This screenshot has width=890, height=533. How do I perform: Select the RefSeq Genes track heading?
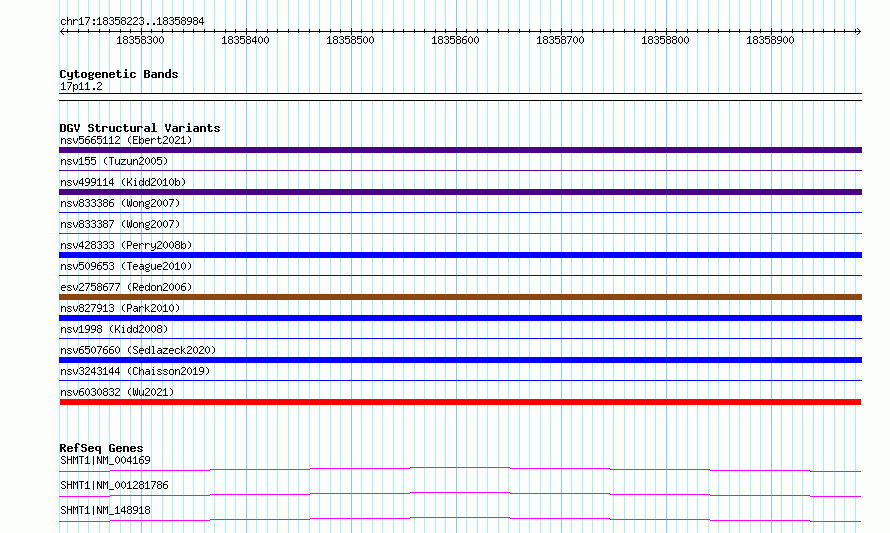(101, 448)
